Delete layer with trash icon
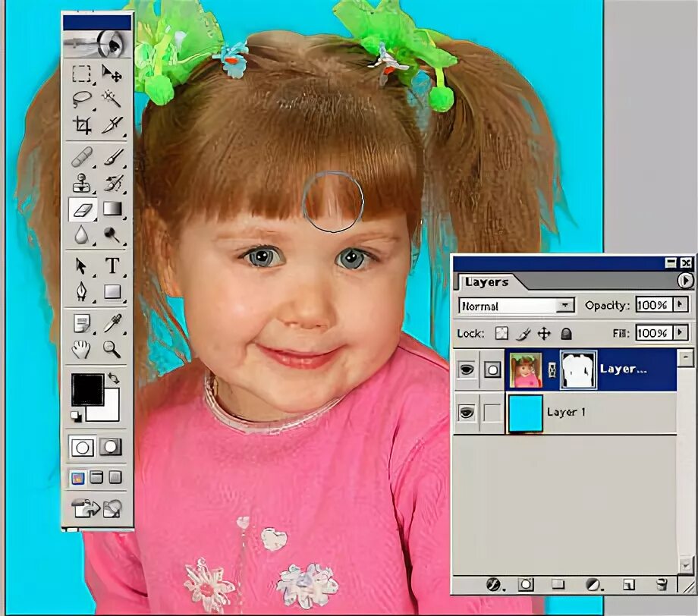This screenshot has height=616, width=698. (662, 584)
